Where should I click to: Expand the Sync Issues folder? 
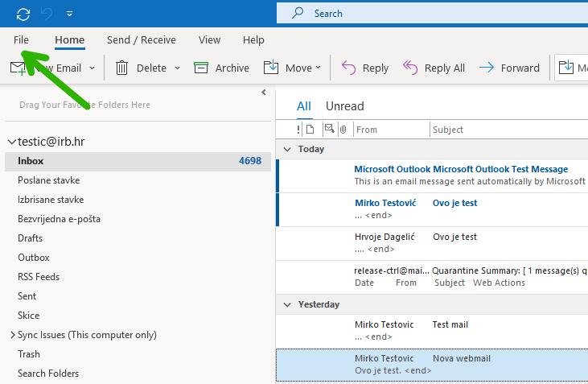[x=12, y=335]
